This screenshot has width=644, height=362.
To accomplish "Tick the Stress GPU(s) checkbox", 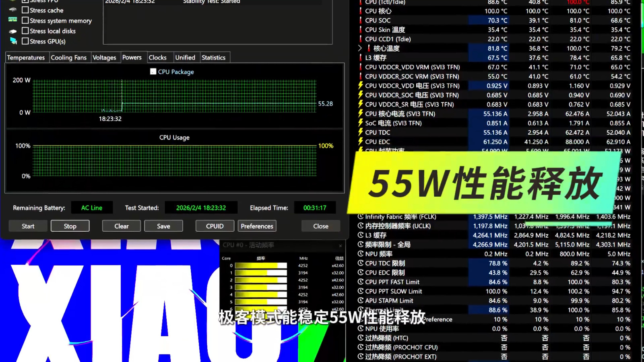I will 25,41.
